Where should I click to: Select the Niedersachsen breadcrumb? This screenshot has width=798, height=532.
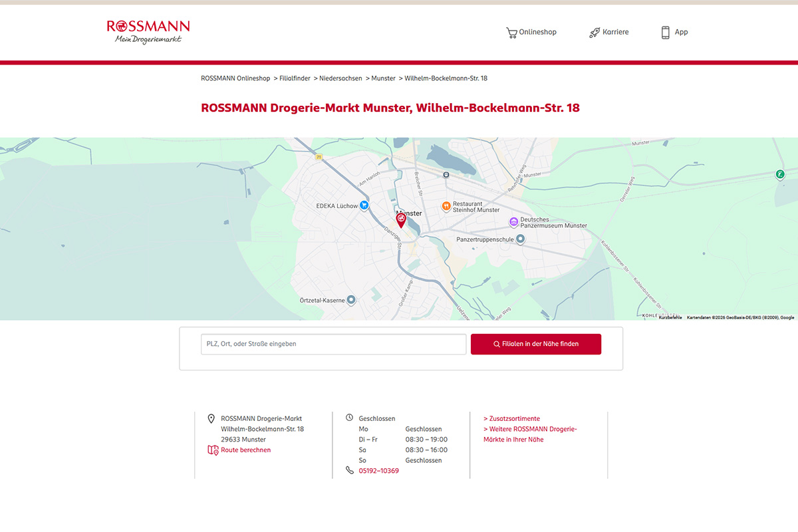point(340,78)
